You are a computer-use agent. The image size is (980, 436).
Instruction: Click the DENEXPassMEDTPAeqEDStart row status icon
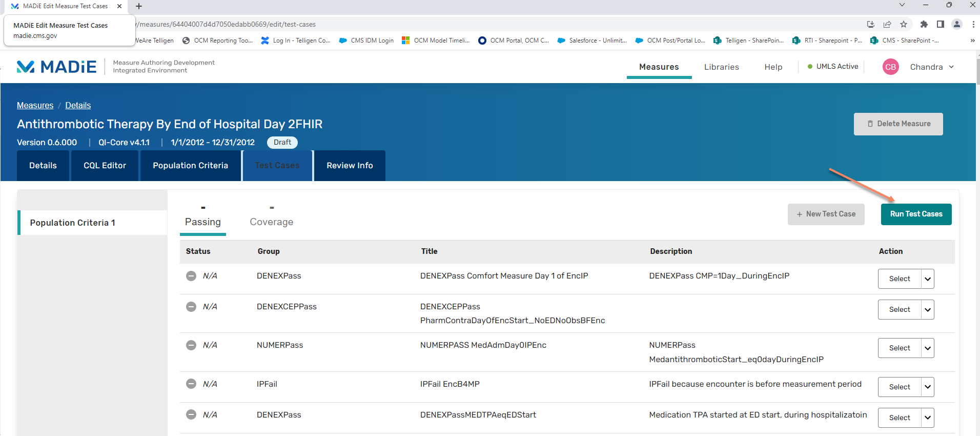191,414
